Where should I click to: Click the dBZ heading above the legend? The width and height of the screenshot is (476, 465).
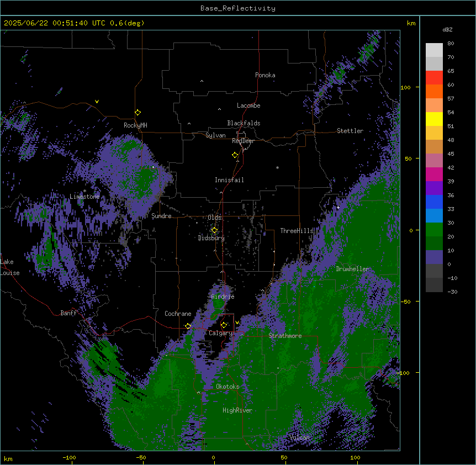point(447,30)
